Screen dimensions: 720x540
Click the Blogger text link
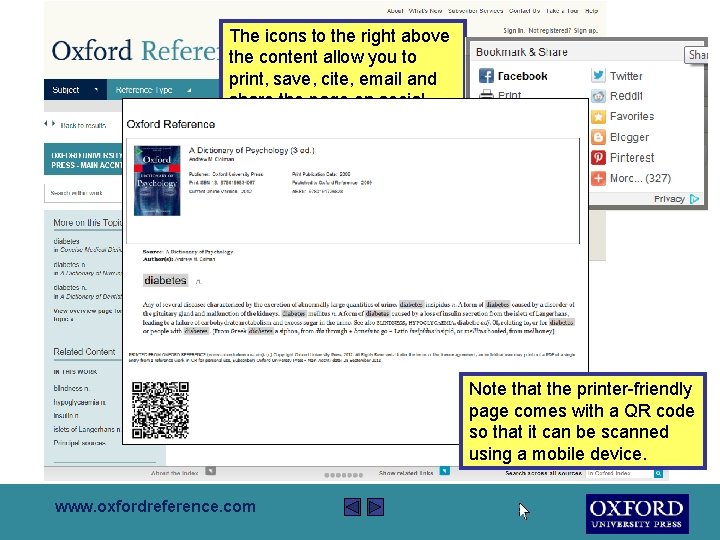(x=629, y=137)
